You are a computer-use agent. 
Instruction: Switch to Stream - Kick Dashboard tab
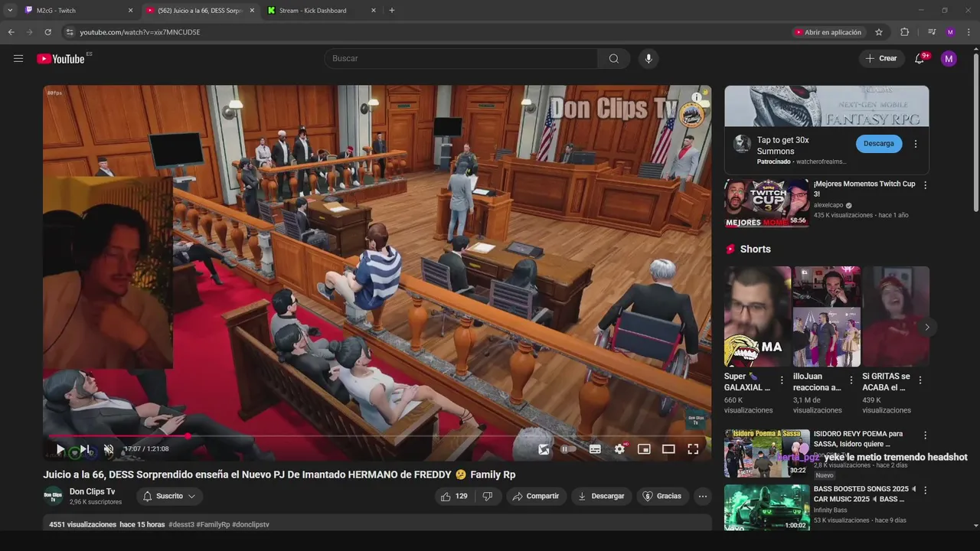tap(322, 11)
